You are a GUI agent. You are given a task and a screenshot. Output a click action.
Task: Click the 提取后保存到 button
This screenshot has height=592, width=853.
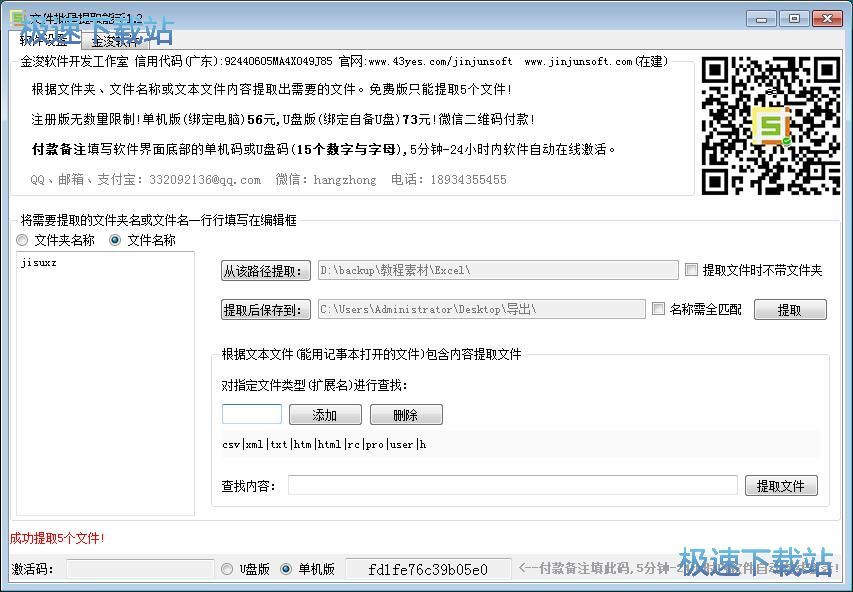(x=265, y=310)
